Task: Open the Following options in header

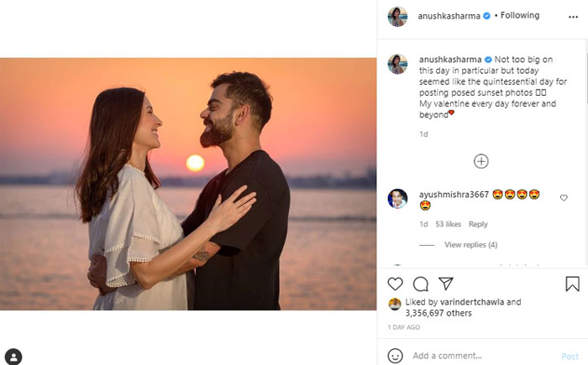Action: tap(520, 16)
